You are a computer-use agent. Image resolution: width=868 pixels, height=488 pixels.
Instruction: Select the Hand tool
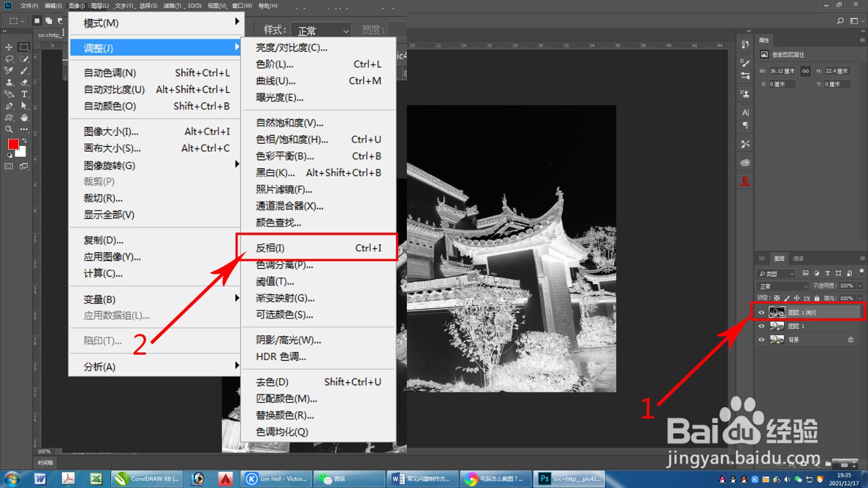tap(23, 117)
